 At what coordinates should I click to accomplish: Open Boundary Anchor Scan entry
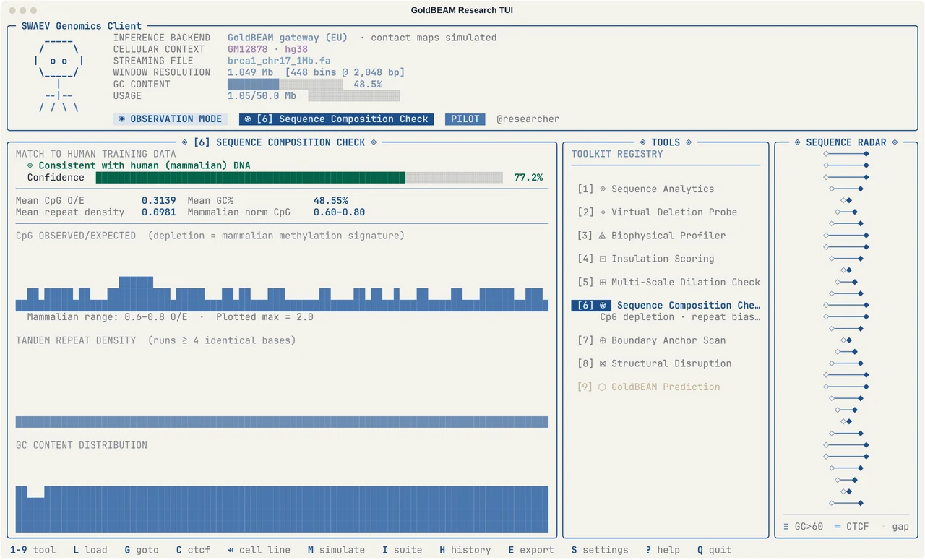coord(651,340)
